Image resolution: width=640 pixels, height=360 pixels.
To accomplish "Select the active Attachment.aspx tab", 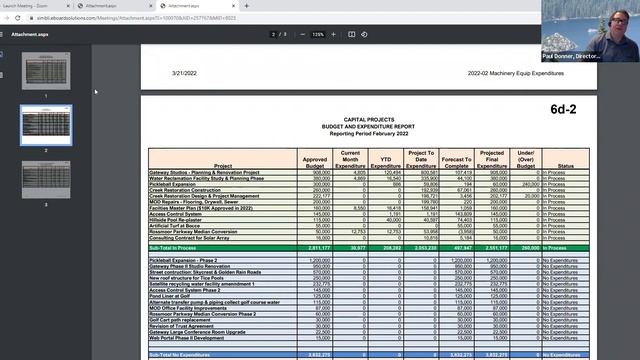I will pos(198,6).
